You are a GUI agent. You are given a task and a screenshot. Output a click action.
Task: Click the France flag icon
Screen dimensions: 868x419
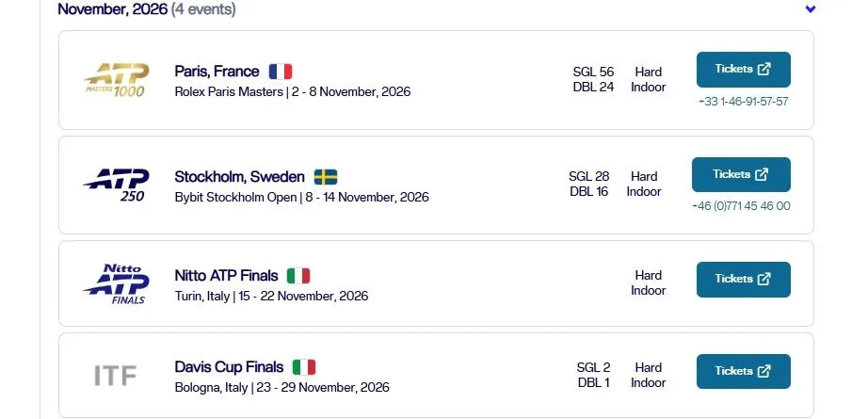pos(281,72)
